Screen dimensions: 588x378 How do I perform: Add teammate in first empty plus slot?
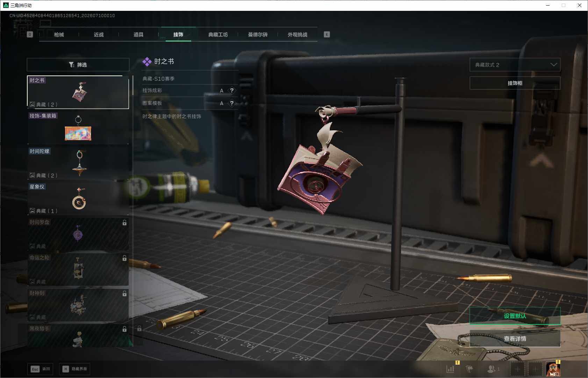pos(518,369)
